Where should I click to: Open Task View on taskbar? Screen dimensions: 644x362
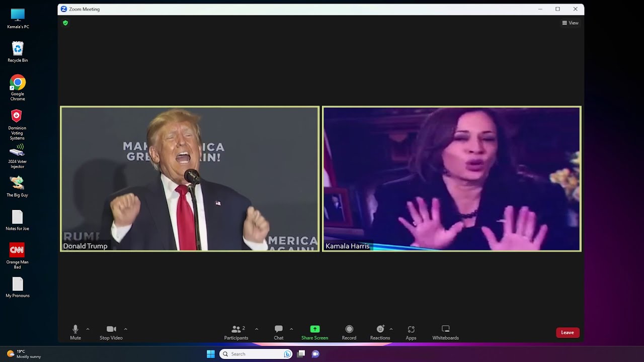(x=301, y=354)
